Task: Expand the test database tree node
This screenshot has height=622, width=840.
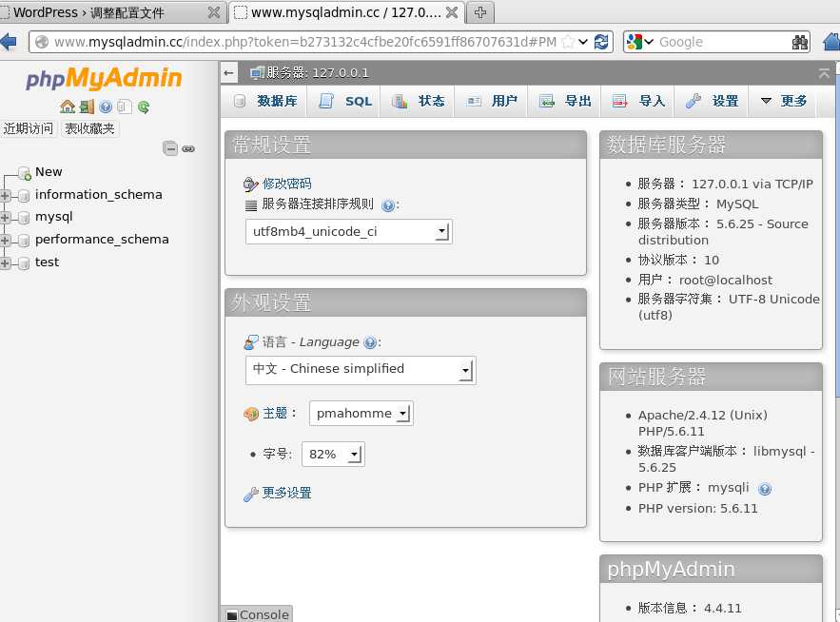Action: 5,263
